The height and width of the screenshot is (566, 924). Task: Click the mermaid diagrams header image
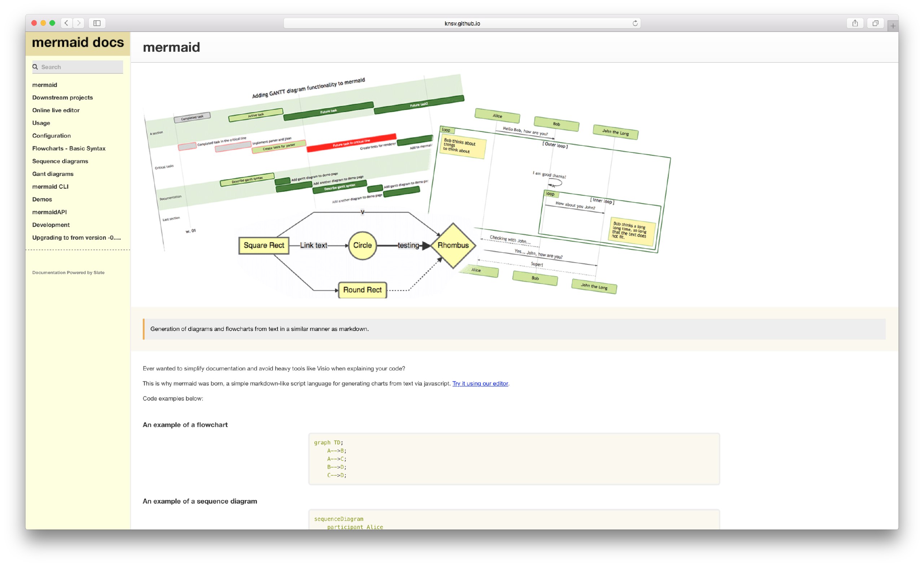pos(407,186)
